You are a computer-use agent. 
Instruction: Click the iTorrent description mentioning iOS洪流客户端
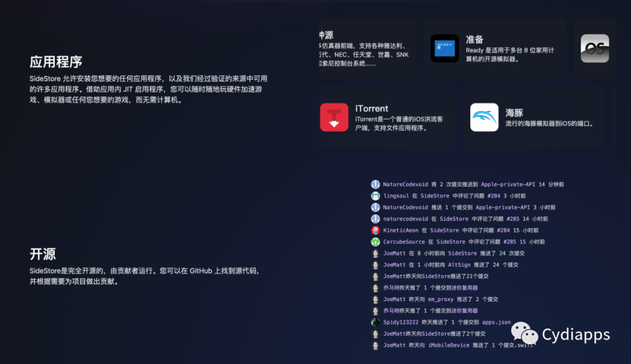click(399, 123)
